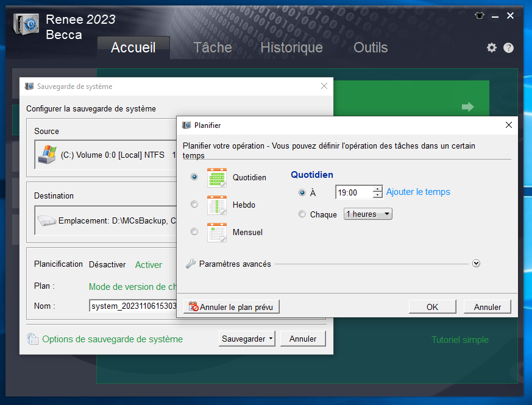Screen dimensions: 532x405
Task: Open the help question mark icon
Action: tap(508, 48)
